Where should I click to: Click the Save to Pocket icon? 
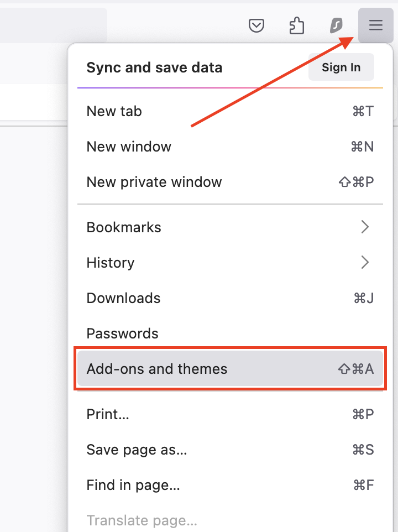pos(256,25)
